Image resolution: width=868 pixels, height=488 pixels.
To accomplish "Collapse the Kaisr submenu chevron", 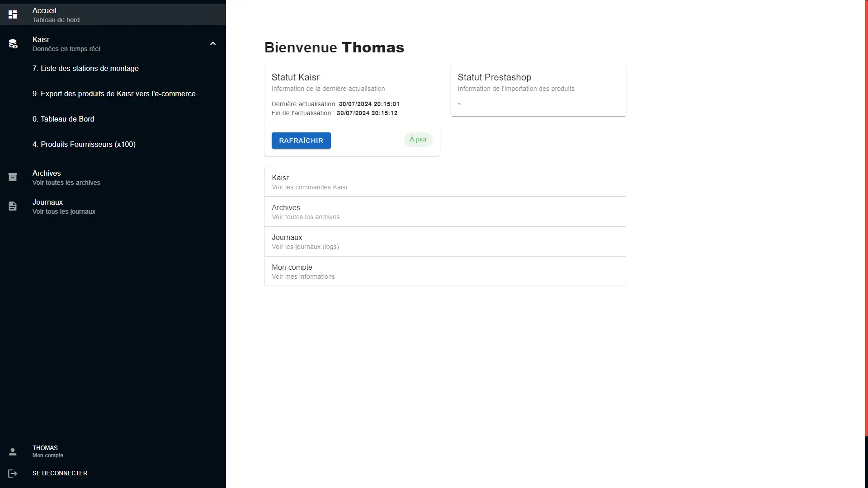I will [x=213, y=43].
